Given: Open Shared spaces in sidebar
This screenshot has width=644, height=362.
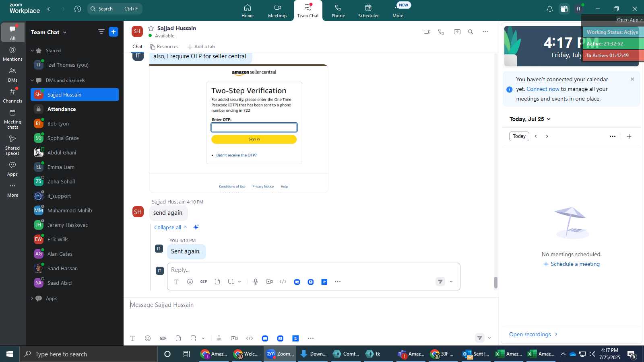Looking at the screenshot, I should pos(12,145).
